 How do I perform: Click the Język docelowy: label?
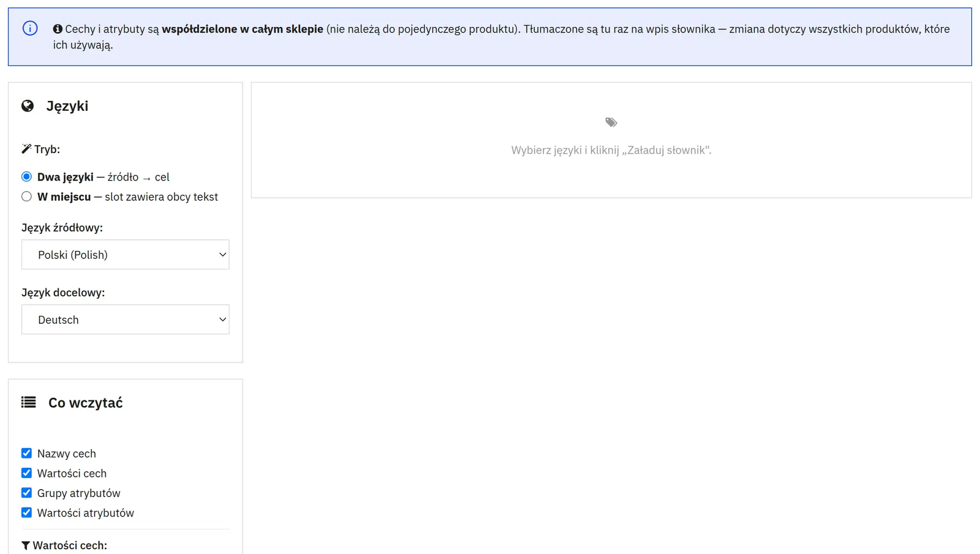click(x=63, y=293)
